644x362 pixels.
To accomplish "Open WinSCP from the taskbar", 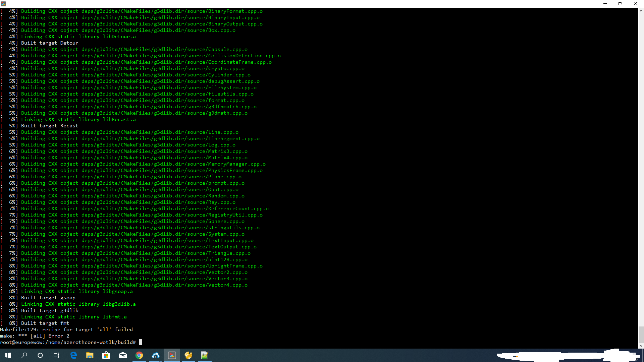I will click(x=189, y=355).
